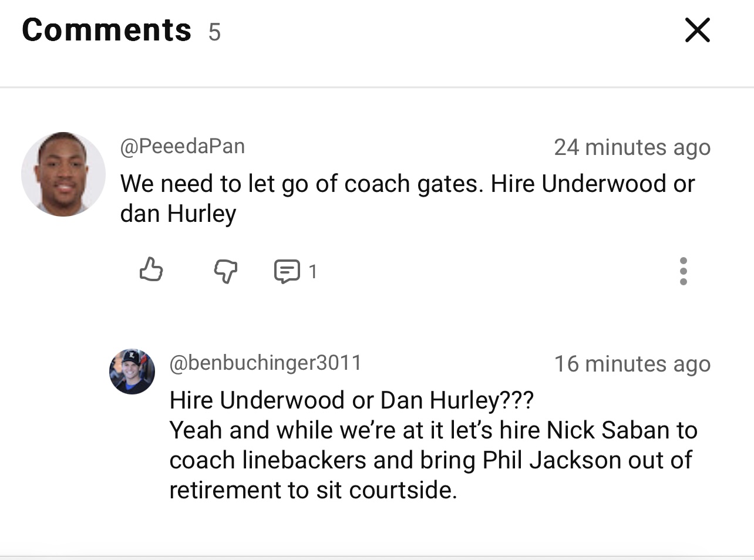Screen dimensions: 754x560
Task: Click the Comments header title
Action: coord(107,30)
